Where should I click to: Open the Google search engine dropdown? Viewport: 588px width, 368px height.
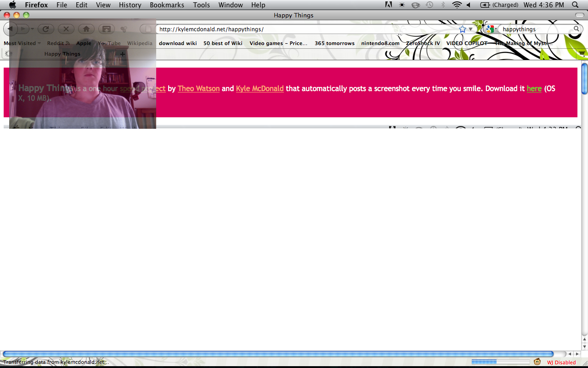click(491, 29)
